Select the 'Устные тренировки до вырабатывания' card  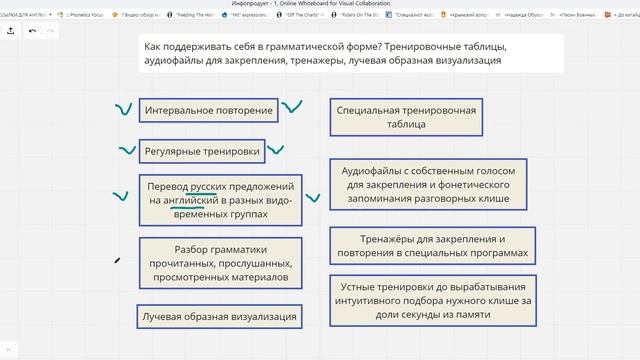(x=433, y=300)
